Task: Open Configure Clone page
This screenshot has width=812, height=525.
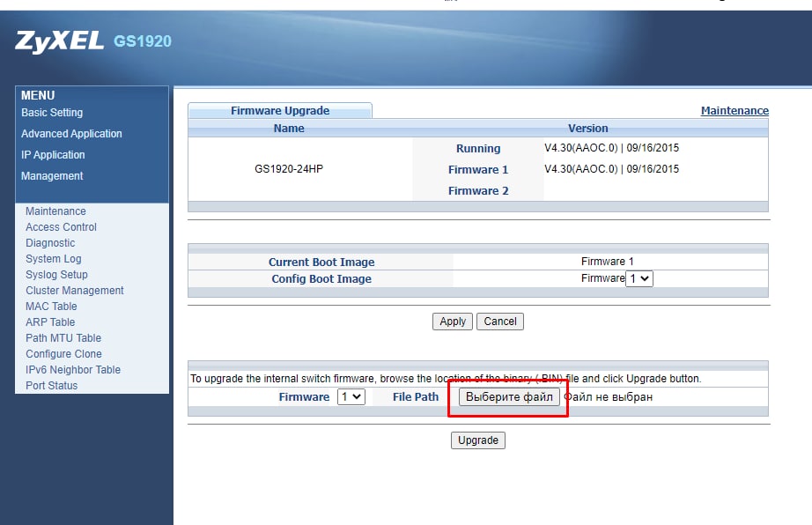Action: [63, 353]
